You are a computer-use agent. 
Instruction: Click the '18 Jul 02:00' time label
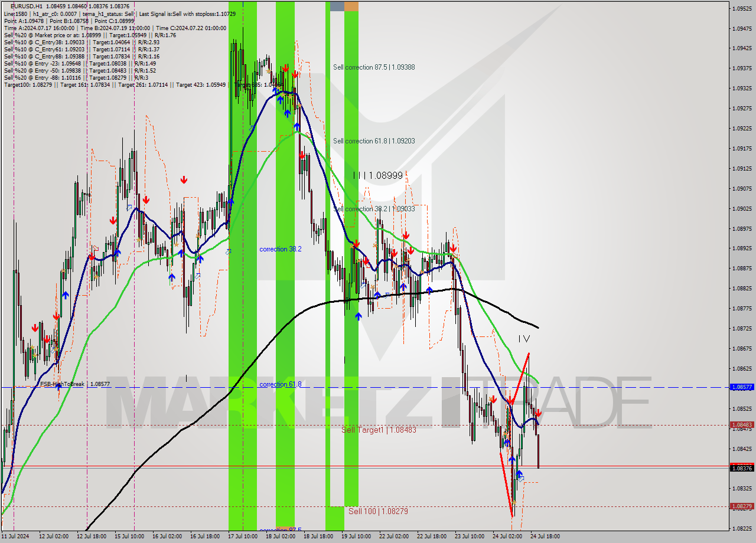pyautogui.click(x=281, y=537)
